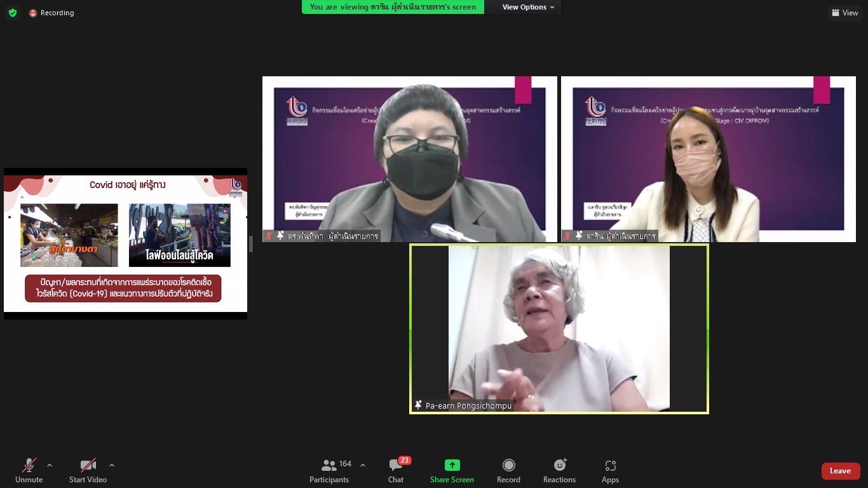Click the Record button
The height and width of the screenshot is (488, 868).
tap(508, 471)
